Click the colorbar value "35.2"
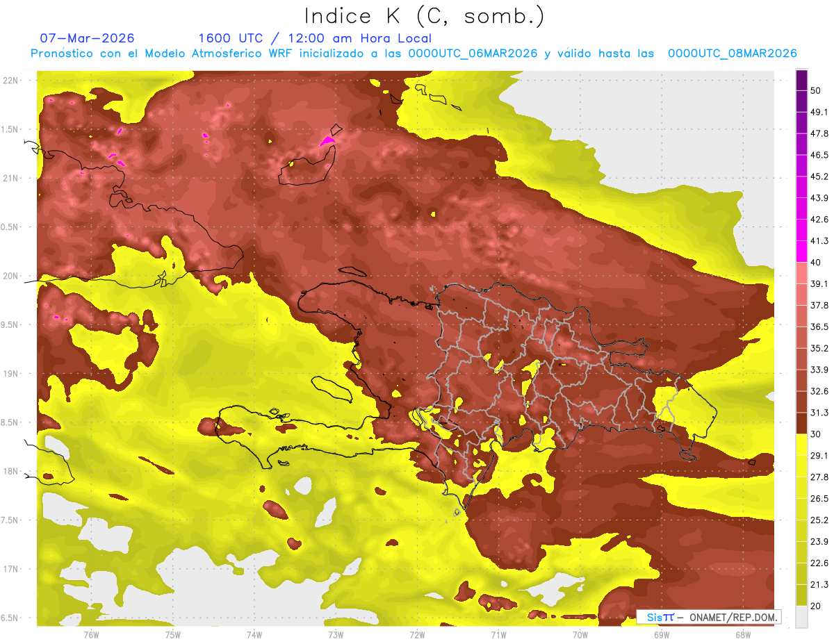834x644 pixels. [819, 348]
